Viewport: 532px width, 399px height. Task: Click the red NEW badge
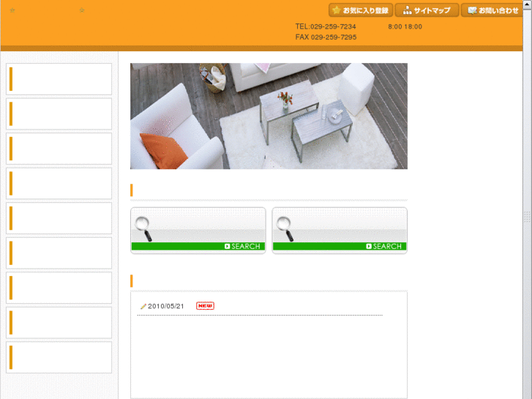pos(206,305)
